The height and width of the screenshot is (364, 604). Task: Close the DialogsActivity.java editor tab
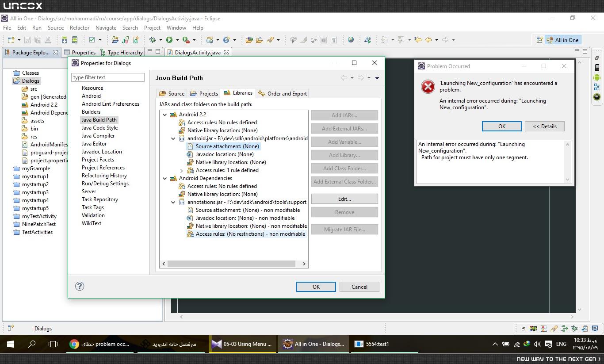point(226,52)
